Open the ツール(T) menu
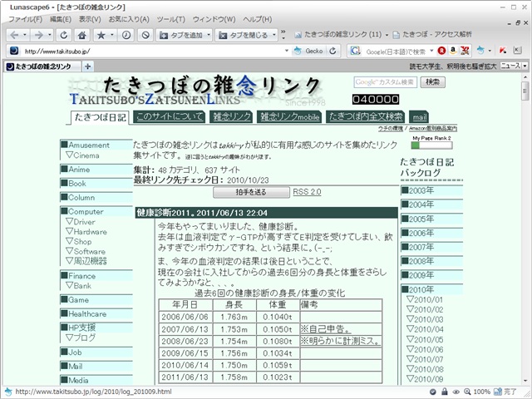532x399 pixels. click(x=170, y=19)
